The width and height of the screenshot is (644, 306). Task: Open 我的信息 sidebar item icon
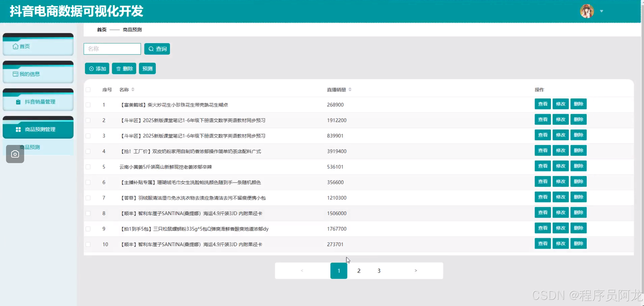16,74
